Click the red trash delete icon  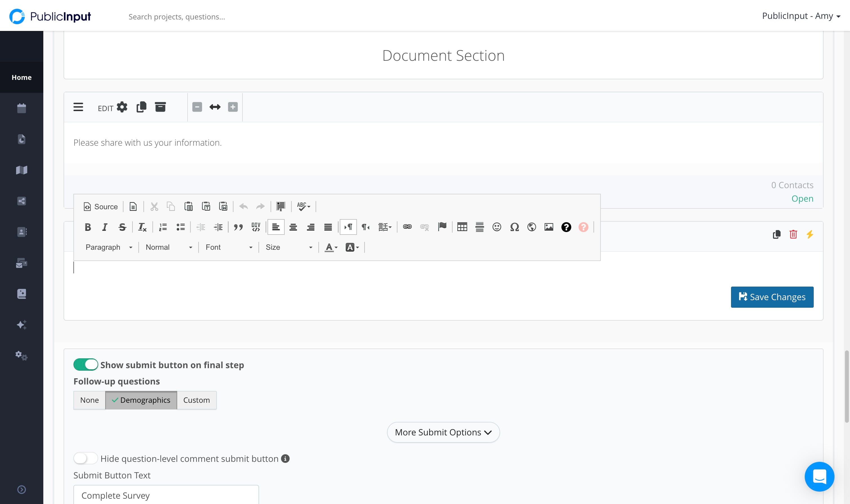click(793, 234)
